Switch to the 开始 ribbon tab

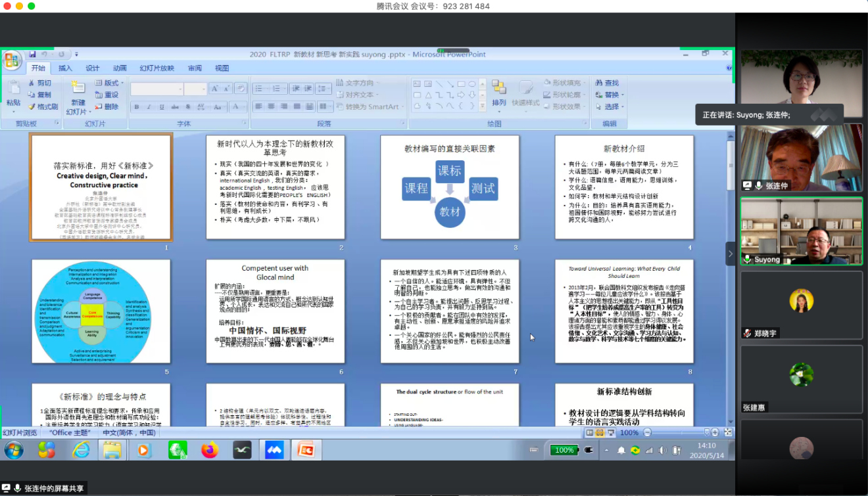click(38, 68)
